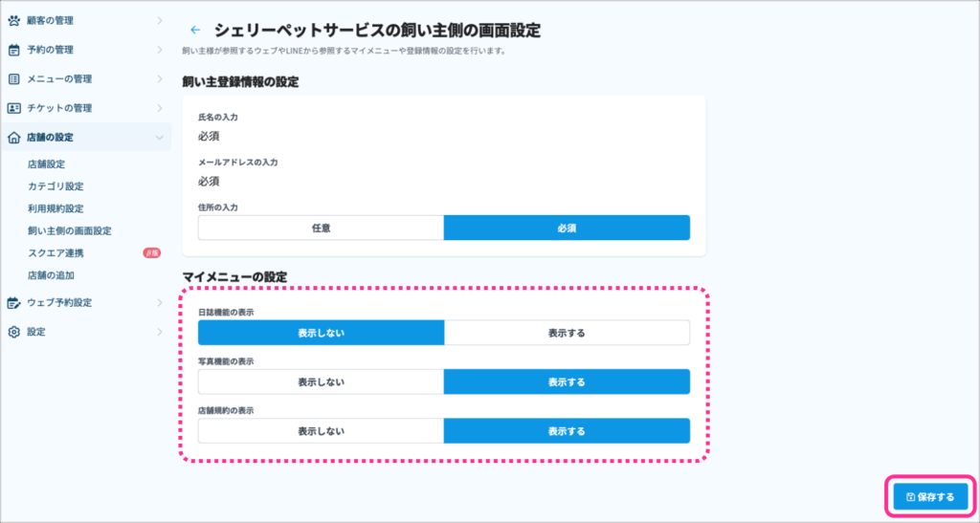Image resolution: width=980 pixels, height=523 pixels.
Task: Click the list icon for メニューの管理
Action: pyautogui.click(x=13, y=79)
